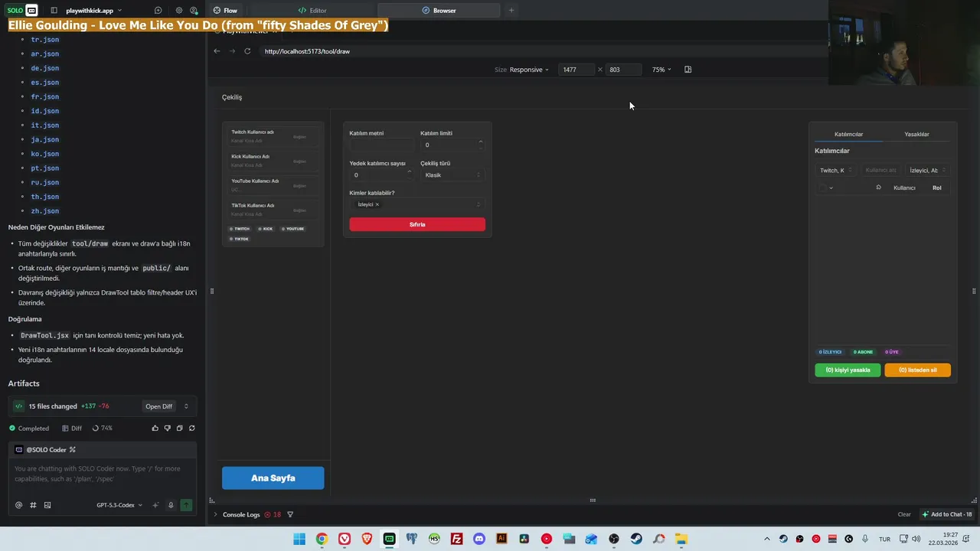Viewport: 980px width, 551px height.
Task: Start a new chat with plus icon
Action: pyautogui.click(x=158, y=11)
